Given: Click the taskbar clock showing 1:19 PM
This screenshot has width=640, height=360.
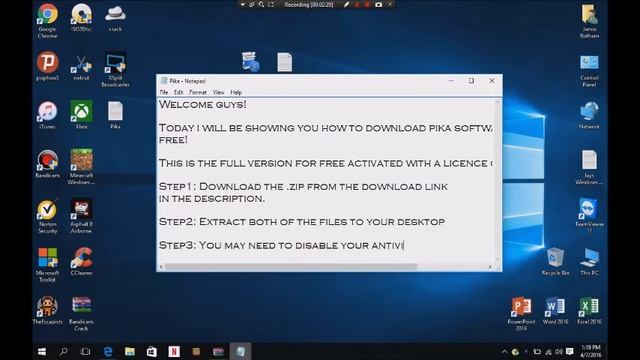Looking at the screenshot, I should [x=591, y=351].
